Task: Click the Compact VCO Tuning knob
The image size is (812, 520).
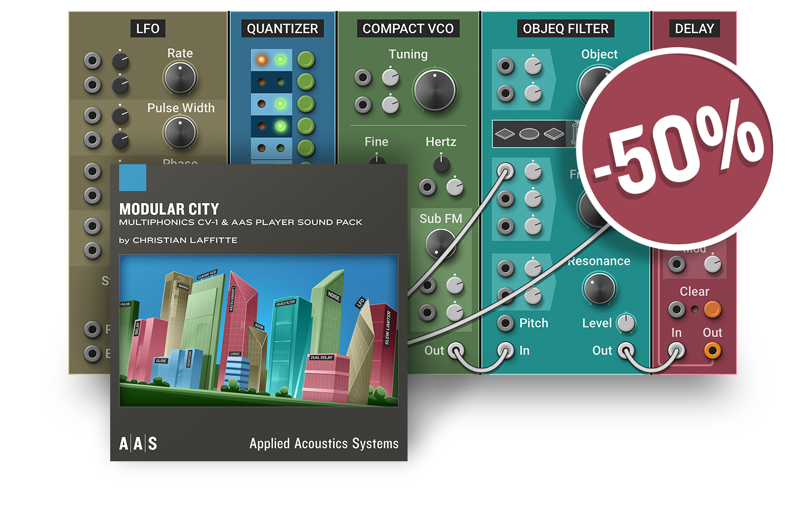Action: click(x=434, y=90)
